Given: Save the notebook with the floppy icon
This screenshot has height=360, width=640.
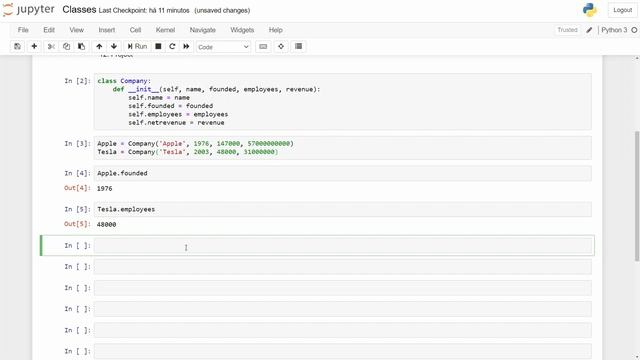Looking at the screenshot, I should 17,47.
